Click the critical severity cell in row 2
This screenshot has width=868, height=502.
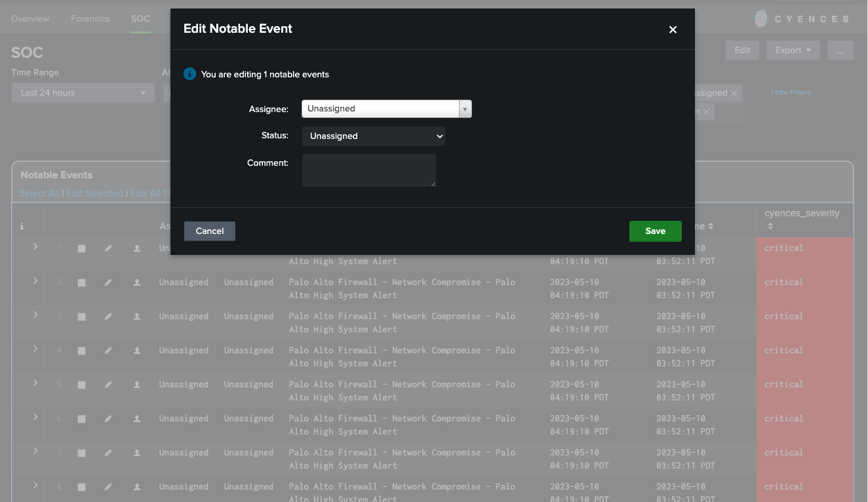tap(805, 288)
